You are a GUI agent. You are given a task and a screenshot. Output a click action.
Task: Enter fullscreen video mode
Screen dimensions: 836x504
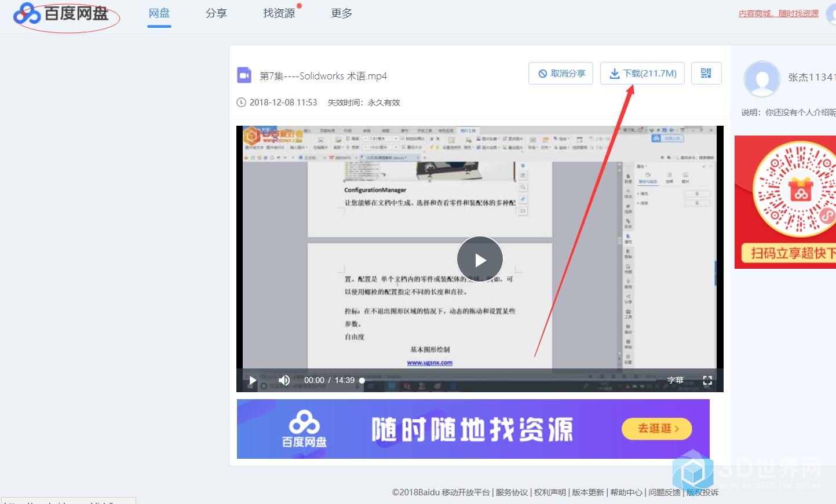click(707, 381)
